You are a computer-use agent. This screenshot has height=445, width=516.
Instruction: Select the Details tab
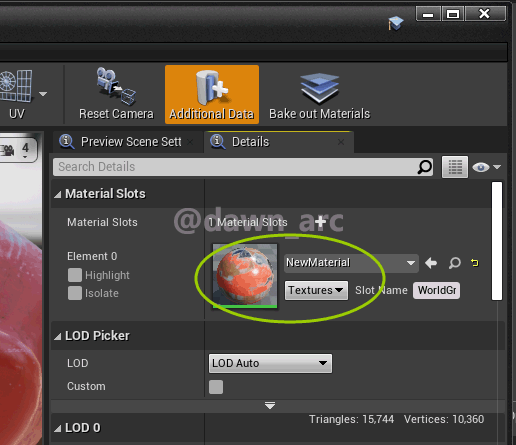click(279, 142)
